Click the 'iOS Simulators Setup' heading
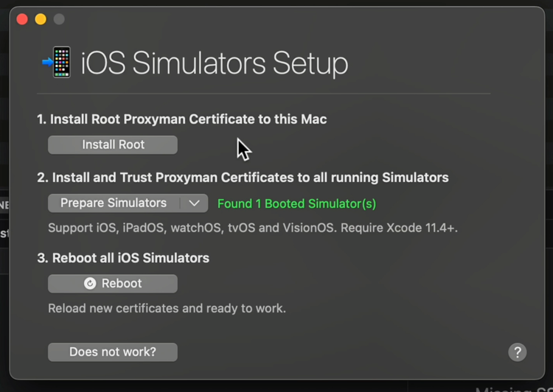553x392 pixels. (215, 63)
